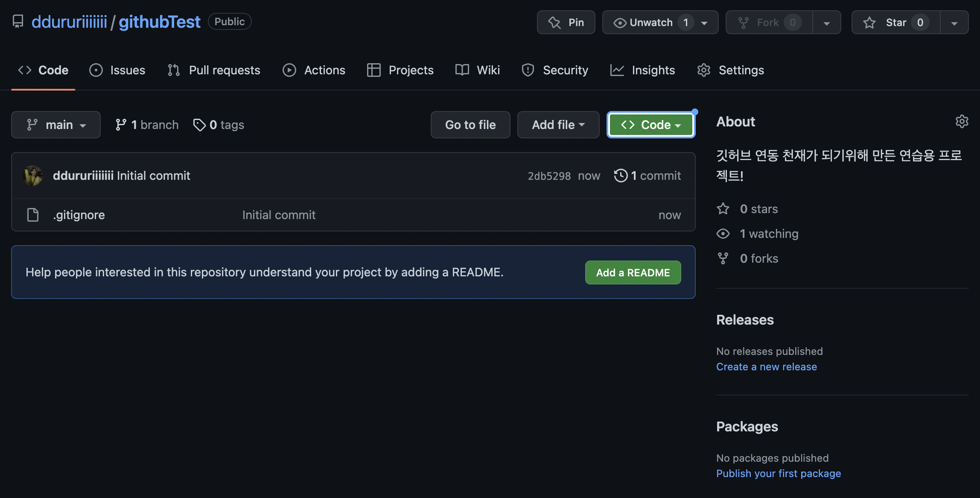Toggle Pin for this repository

566,22
